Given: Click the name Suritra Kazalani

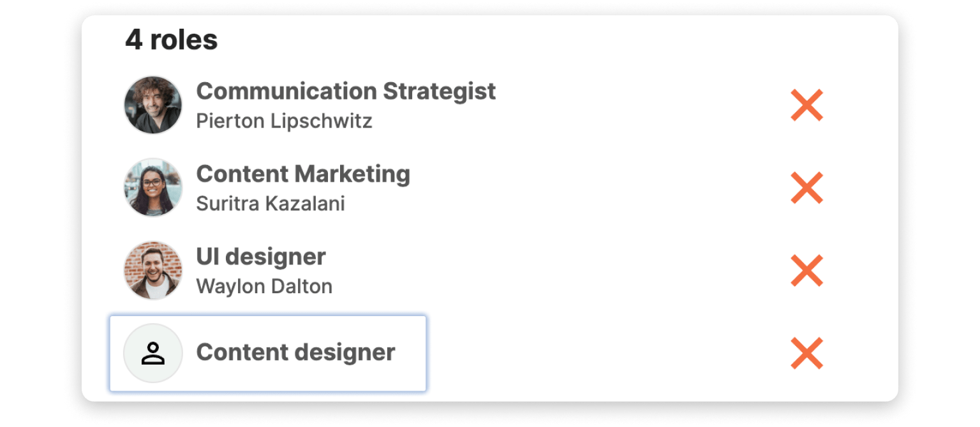Looking at the screenshot, I should (270, 204).
